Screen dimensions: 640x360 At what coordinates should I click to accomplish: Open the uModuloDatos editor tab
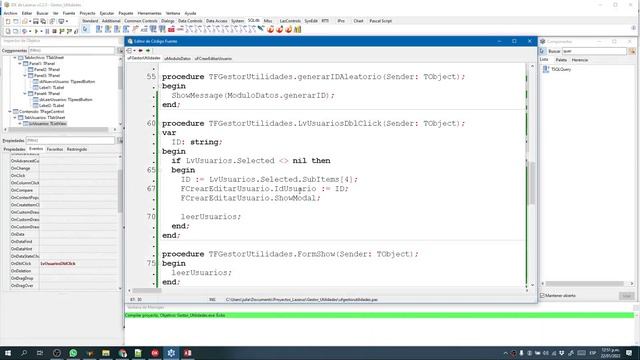[x=177, y=58]
